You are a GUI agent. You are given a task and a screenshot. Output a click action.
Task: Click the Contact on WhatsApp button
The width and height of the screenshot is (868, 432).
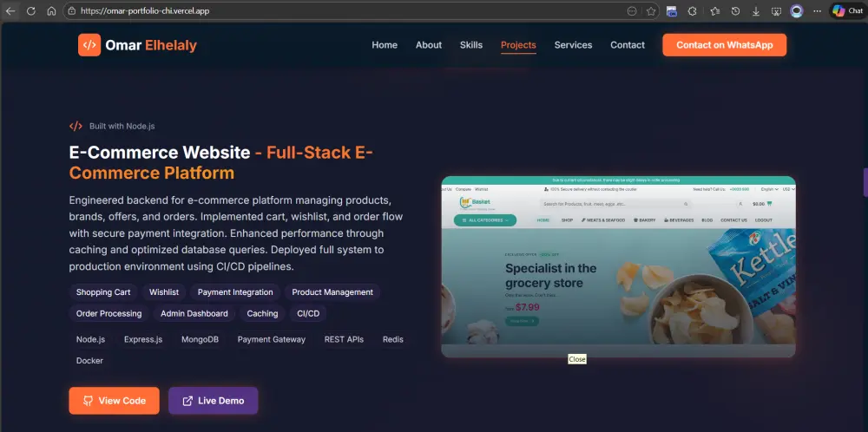[x=725, y=45]
